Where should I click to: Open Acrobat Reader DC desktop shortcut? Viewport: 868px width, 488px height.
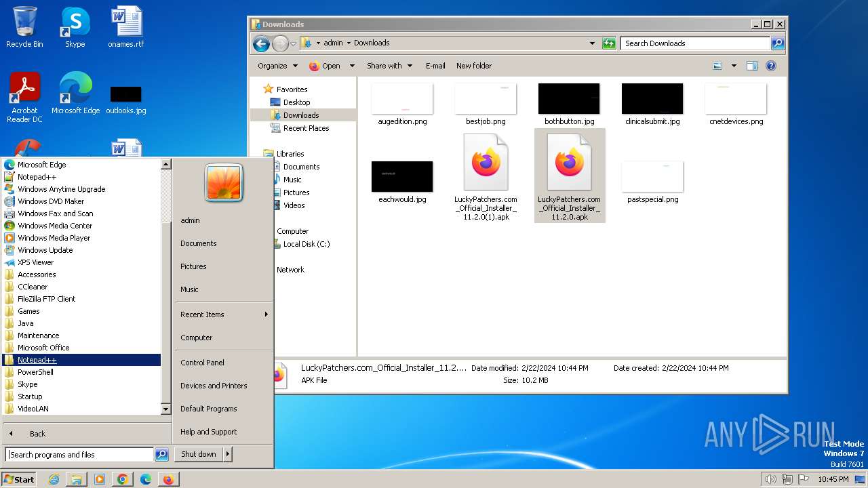(x=24, y=98)
